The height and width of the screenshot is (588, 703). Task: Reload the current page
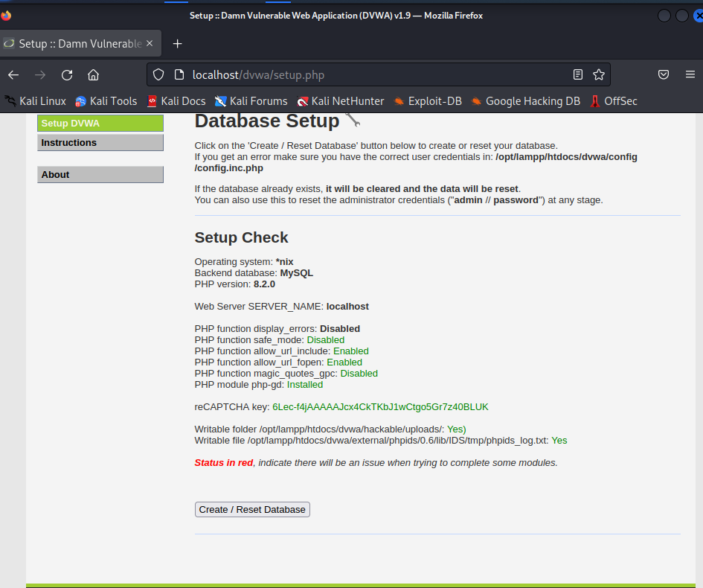tap(67, 75)
